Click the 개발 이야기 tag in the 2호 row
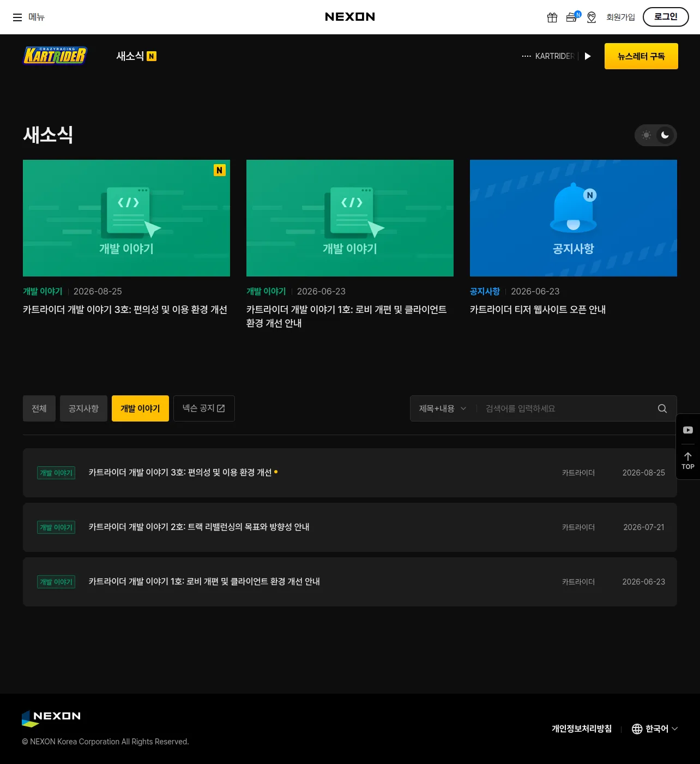The width and height of the screenshot is (700, 764). [x=56, y=527]
